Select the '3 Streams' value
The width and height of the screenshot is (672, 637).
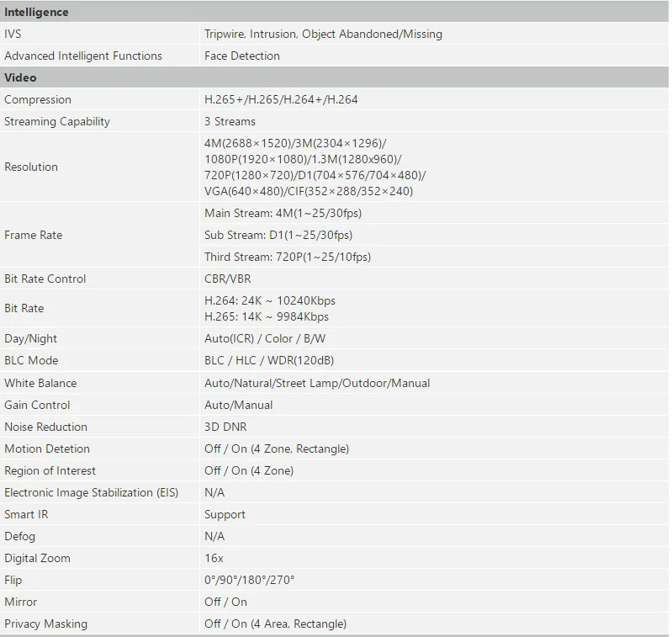(x=230, y=121)
